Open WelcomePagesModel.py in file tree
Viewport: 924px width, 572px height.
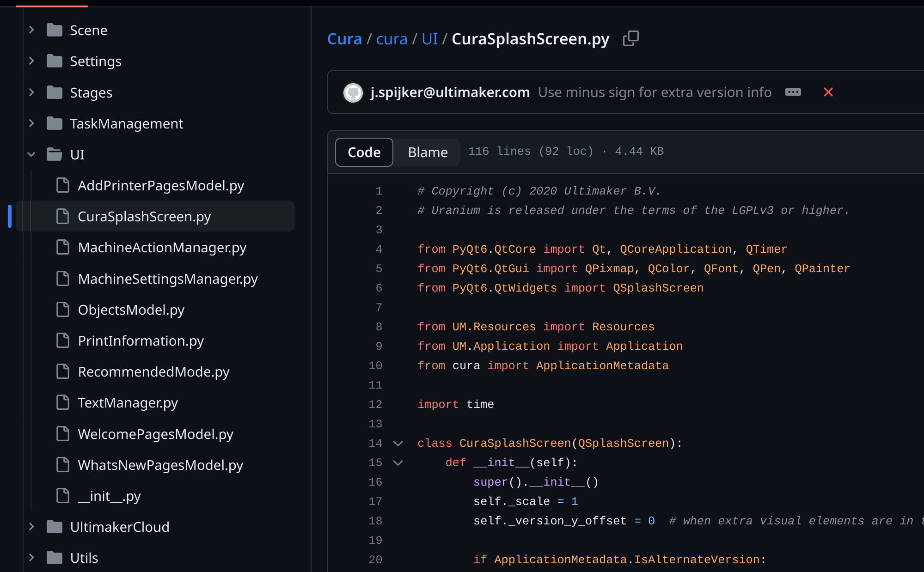tap(156, 434)
